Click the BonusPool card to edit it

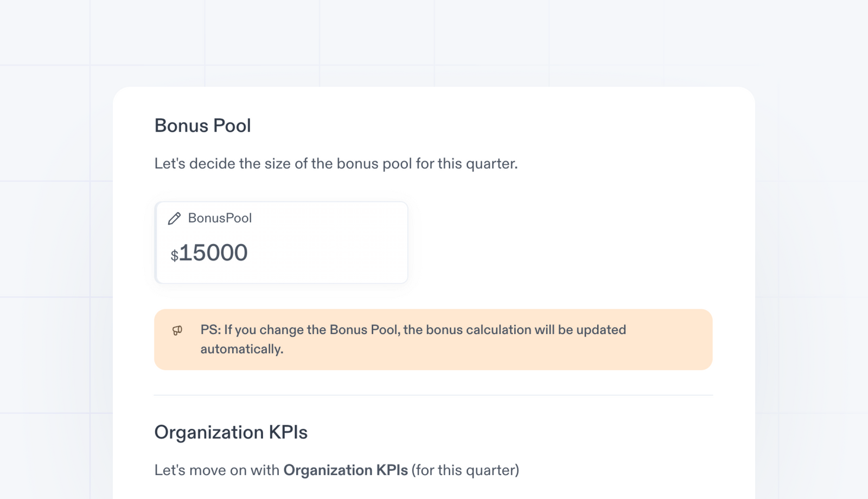[x=281, y=242]
